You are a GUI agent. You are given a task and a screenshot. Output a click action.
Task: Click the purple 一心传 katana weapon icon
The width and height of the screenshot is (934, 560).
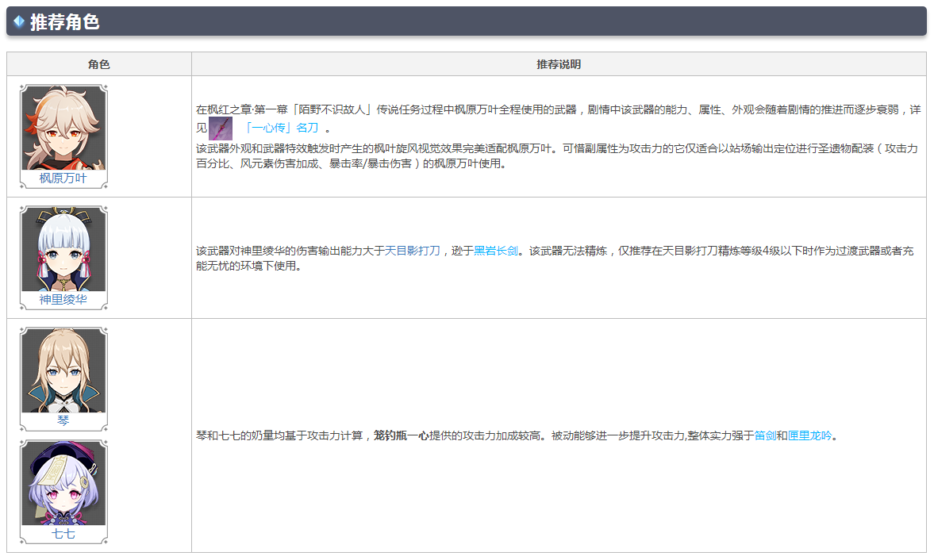click(220, 128)
